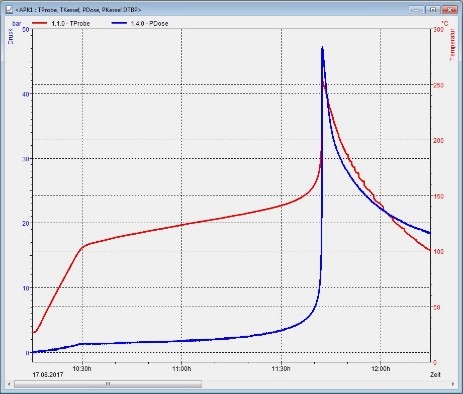Viewport: 463px width, 394px height.
Task: Click the date label 17.08.2017
Action: [48, 375]
